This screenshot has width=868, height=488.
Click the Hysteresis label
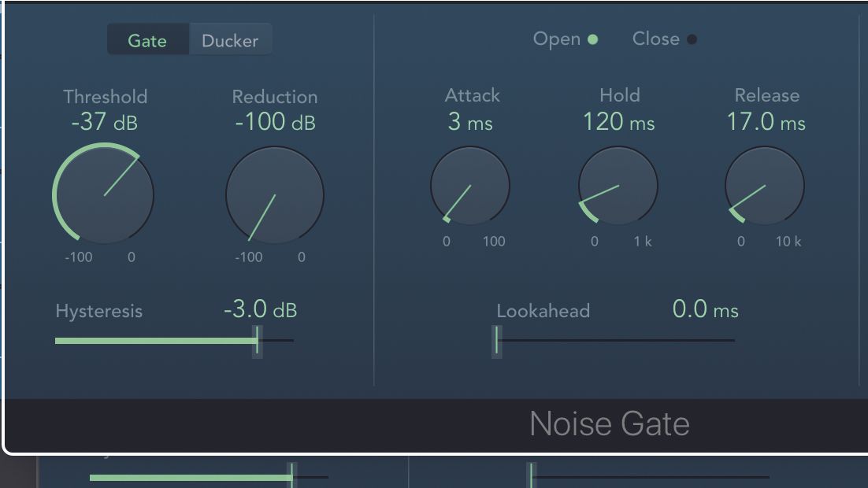pos(98,312)
